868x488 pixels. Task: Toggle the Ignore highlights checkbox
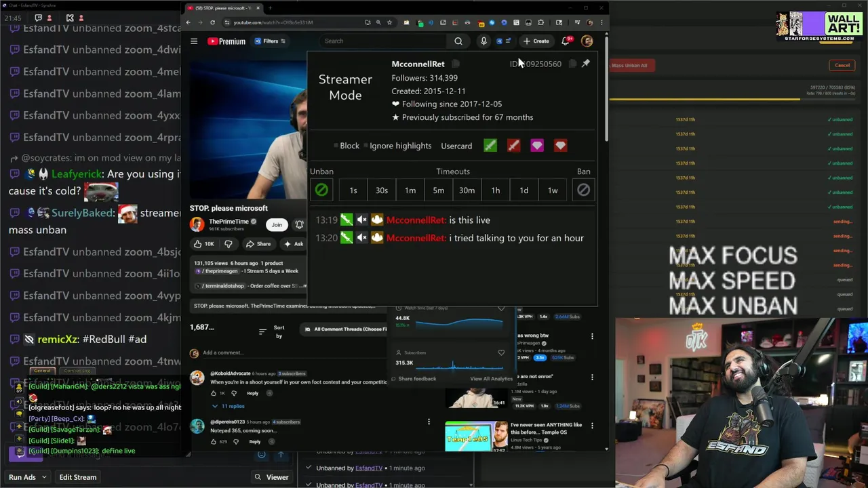[366, 146]
